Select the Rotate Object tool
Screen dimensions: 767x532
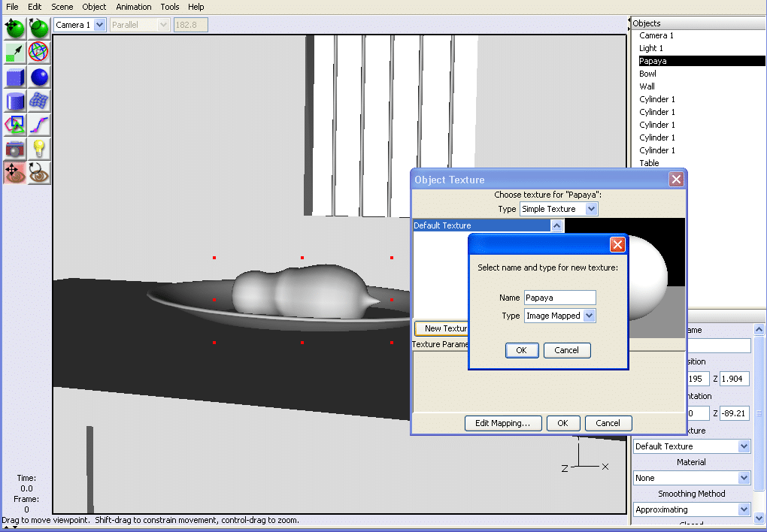[x=39, y=29]
